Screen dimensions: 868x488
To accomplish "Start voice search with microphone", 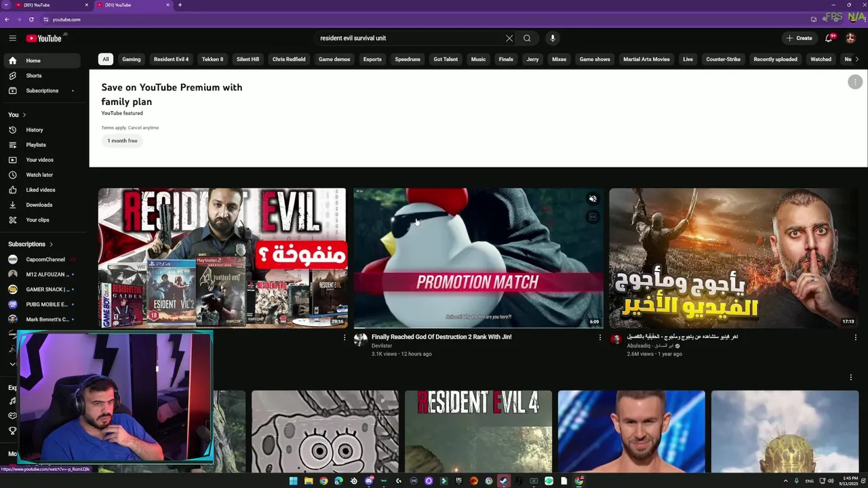I will pos(553,38).
